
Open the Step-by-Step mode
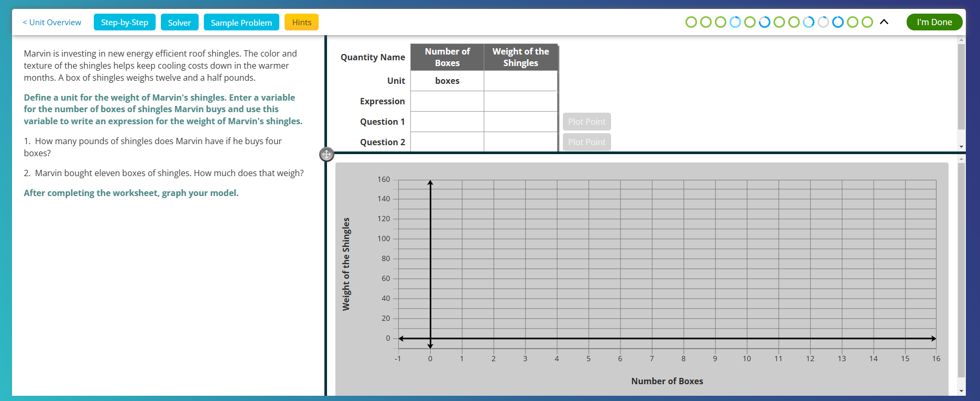[x=125, y=22]
